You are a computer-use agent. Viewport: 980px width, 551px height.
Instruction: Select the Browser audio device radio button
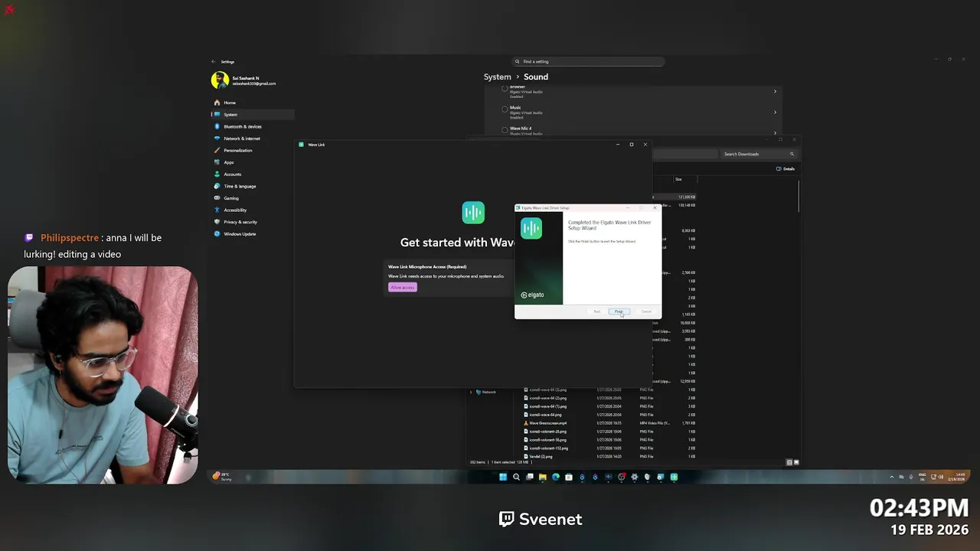505,89
